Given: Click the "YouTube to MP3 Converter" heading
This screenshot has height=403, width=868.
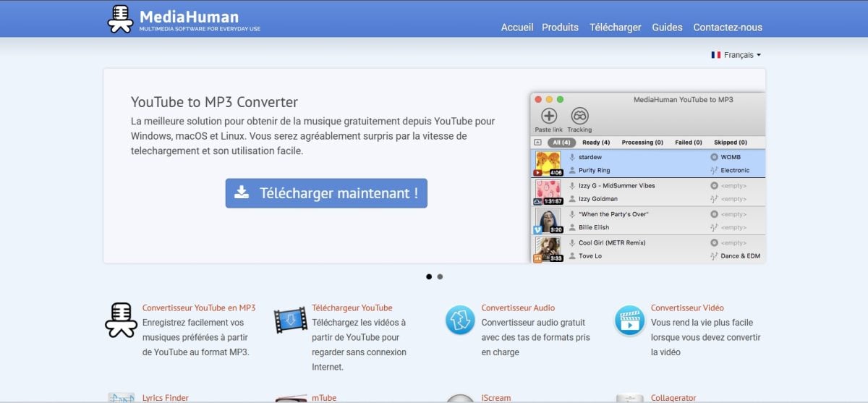Looking at the screenshot, I should pos(214,102).
